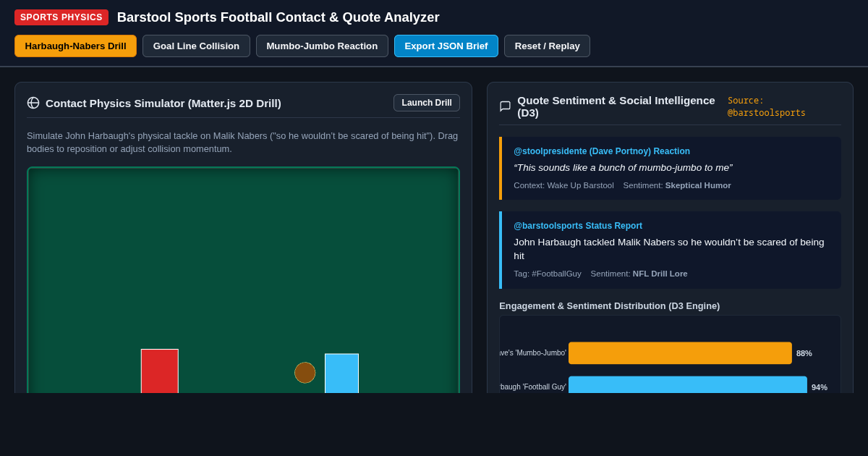The height and width of the screenshot is (456, 868).
Task: Click the Reset / Replay button
Action: coord(547,46)
